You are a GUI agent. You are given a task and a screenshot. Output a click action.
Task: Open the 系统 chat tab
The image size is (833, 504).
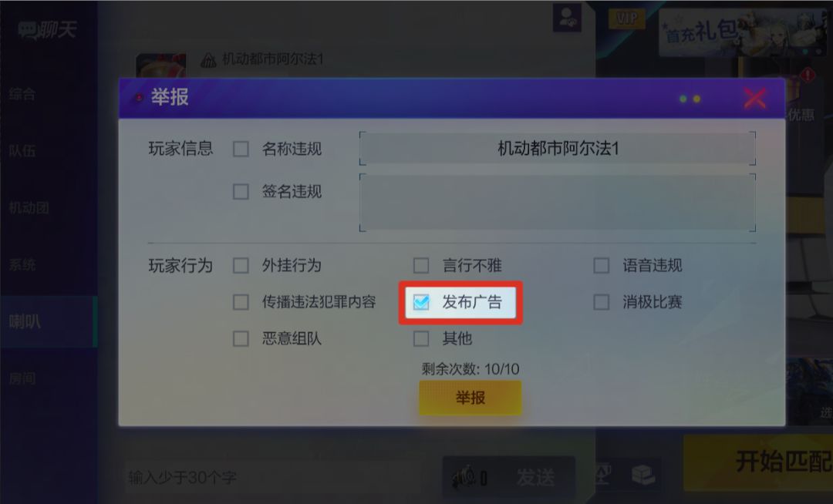(22, 264)
